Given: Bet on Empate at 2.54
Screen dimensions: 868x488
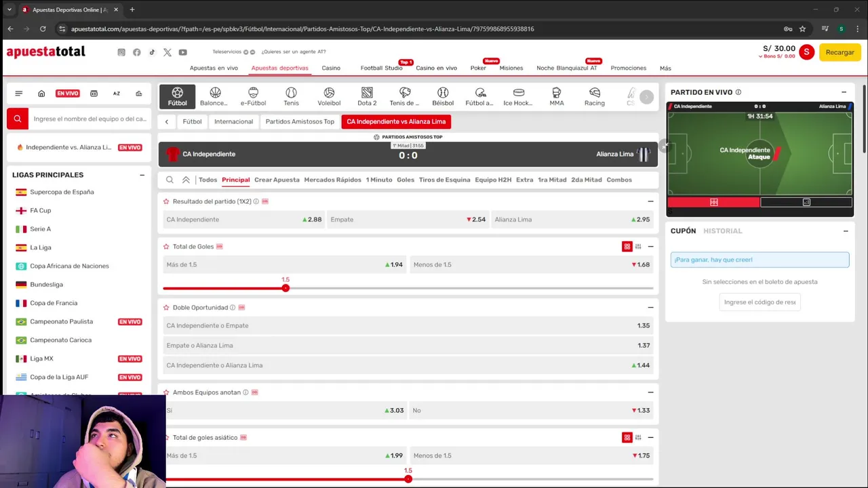Looking at the screenshot, I should [x=408, y=220].
